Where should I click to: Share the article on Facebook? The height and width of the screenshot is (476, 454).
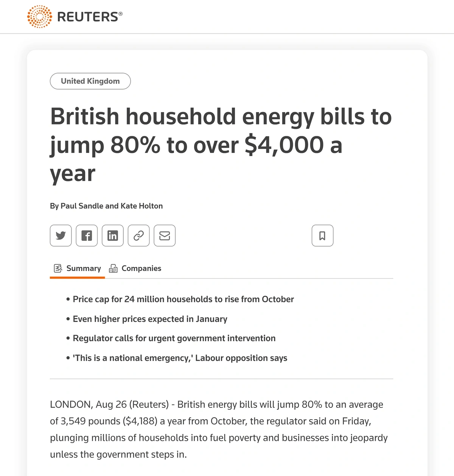[87, 236]
